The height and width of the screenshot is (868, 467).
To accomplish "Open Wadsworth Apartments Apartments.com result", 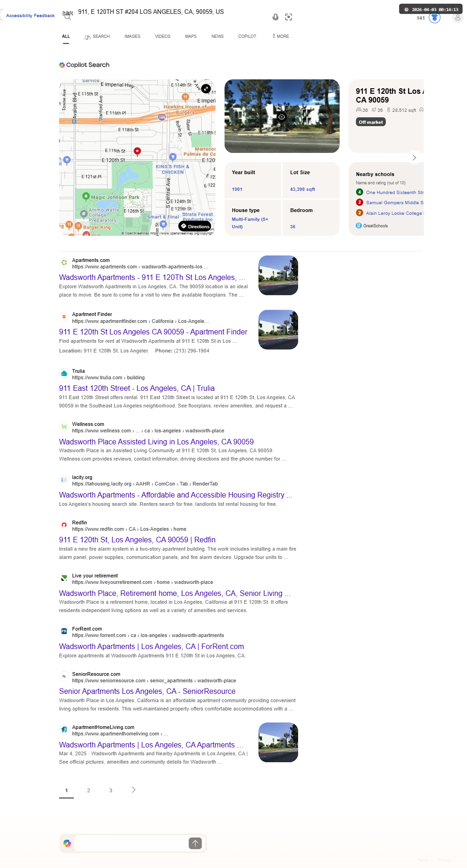I will (x=152, y=277).
